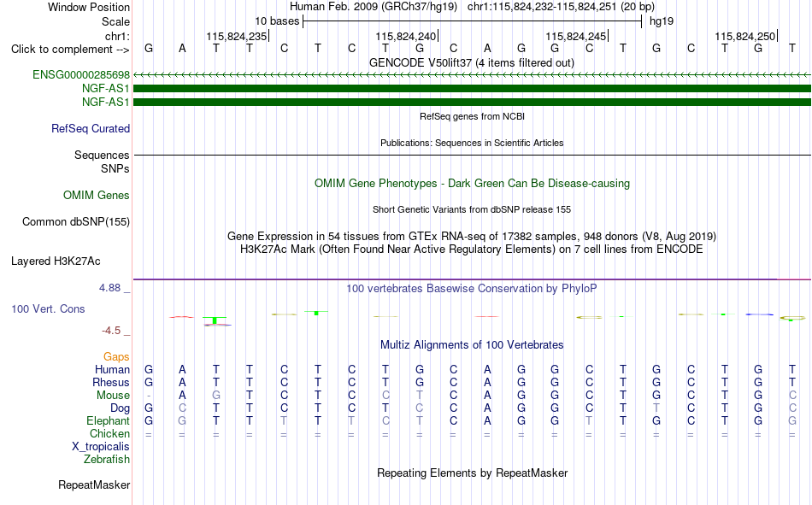Click the 10 bases scale bar line
812x505 pixels.
tap(473, 21)
